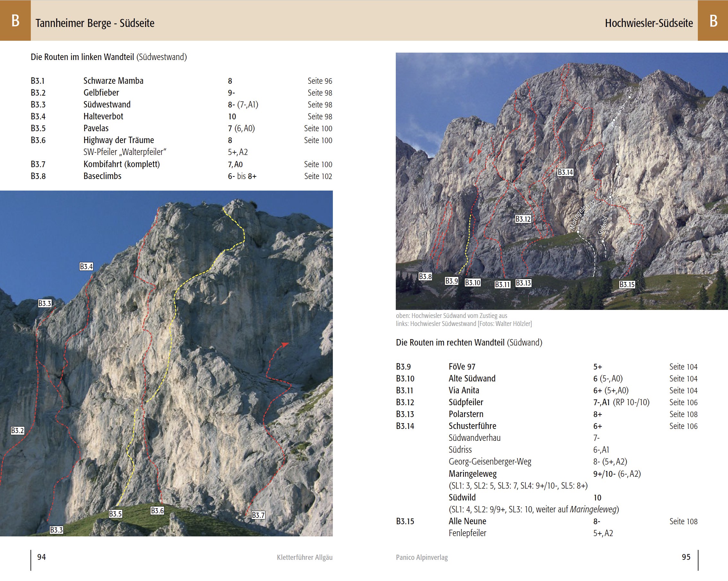Screen dimensions: 728x581
Task: Click the B3.10 label on right photo
Action: [473, 283]
